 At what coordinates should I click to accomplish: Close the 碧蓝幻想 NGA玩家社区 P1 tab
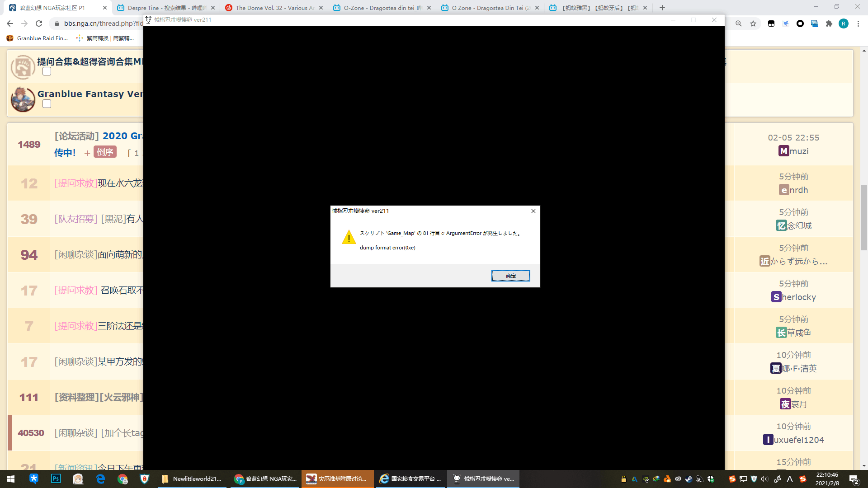[105, 8]
